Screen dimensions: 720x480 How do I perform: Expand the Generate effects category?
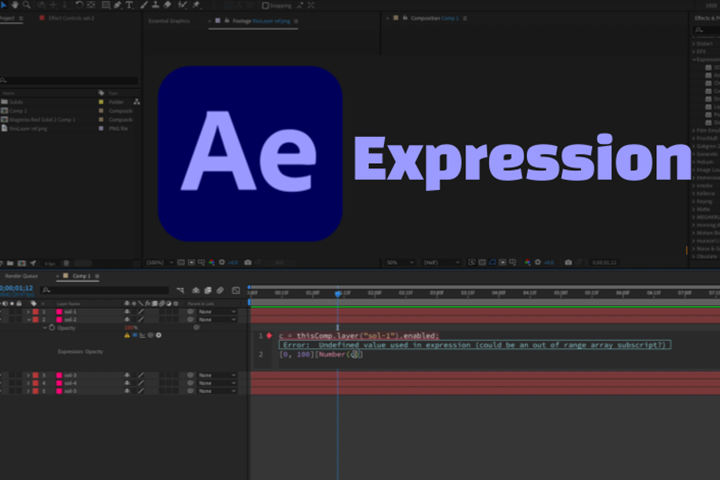694,154
